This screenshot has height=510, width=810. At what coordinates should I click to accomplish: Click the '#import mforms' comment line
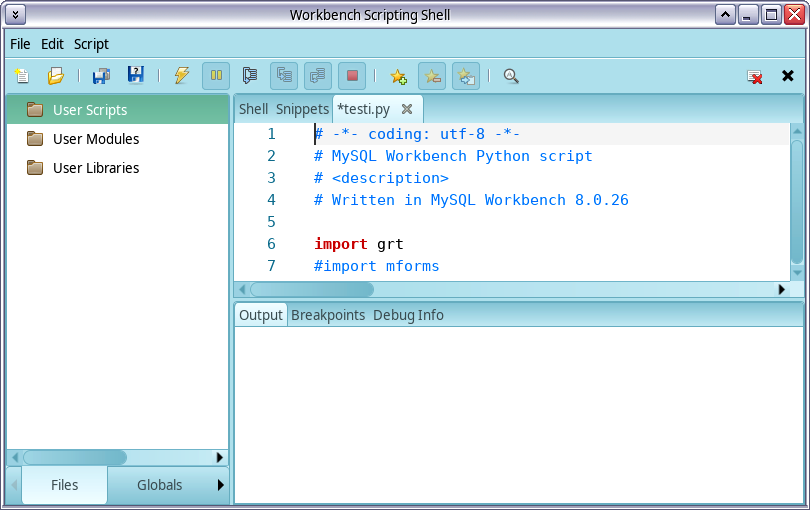point(377,266)
